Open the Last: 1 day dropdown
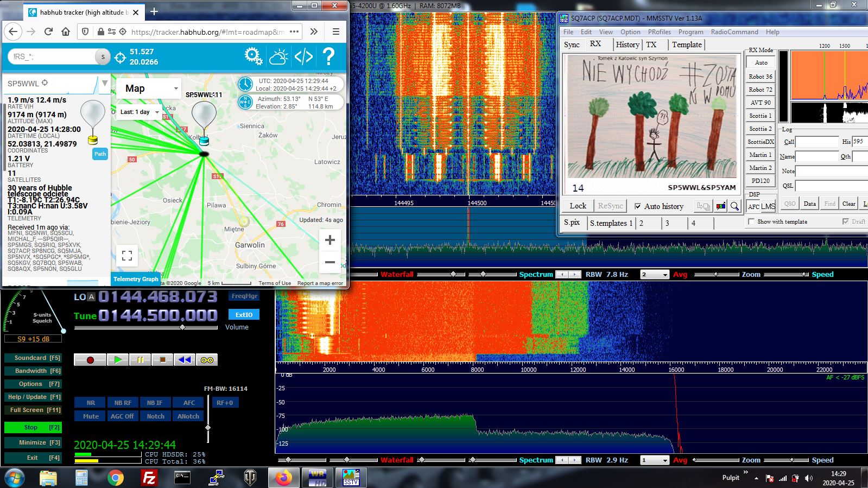The width and height of the screenshot is (868, 488). coord(139,112)
